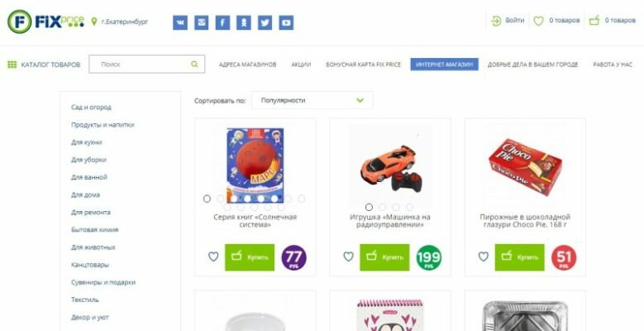Add Choco Pie to favorites heart
The height and width of the screenshot is (331, 644).
point(484,257)
